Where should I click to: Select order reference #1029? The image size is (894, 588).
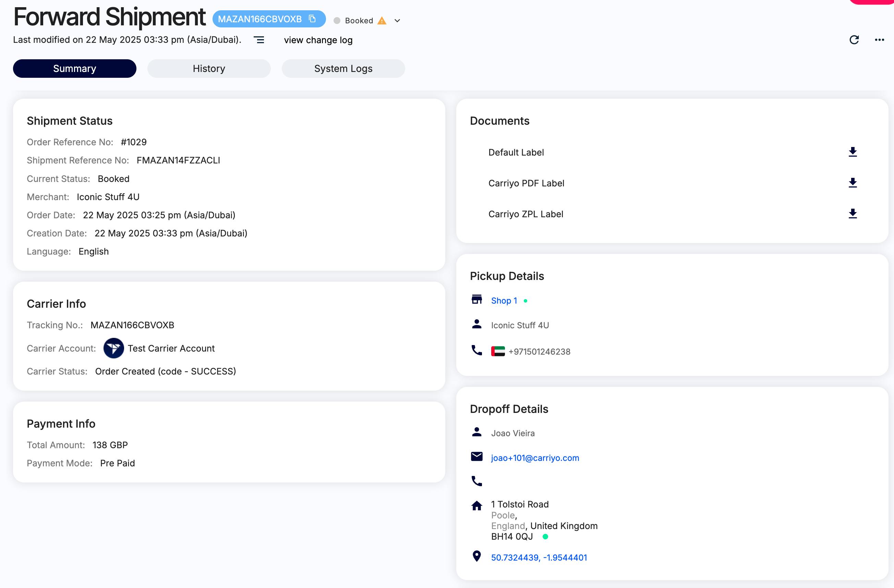pos(134,142)
